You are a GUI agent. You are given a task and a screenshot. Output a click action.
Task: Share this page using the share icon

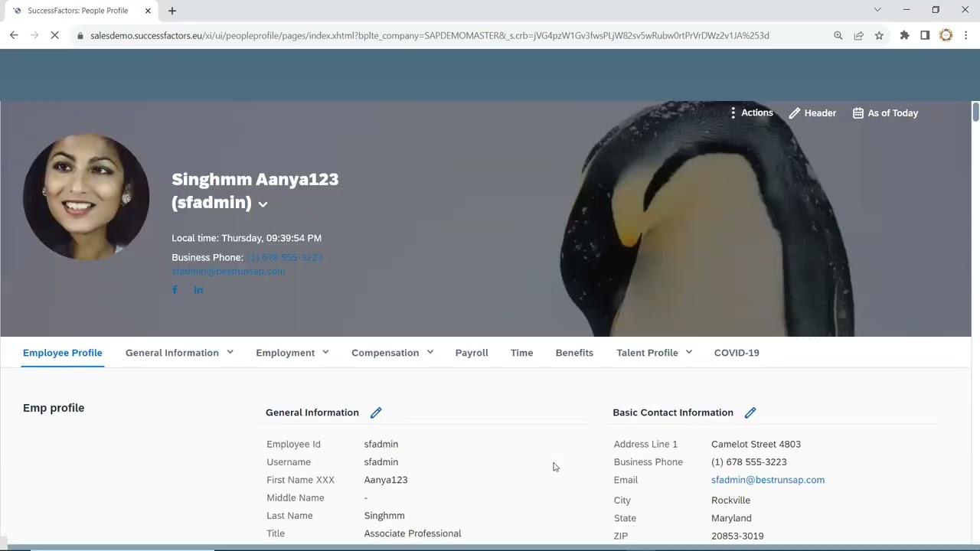(859, 35)
